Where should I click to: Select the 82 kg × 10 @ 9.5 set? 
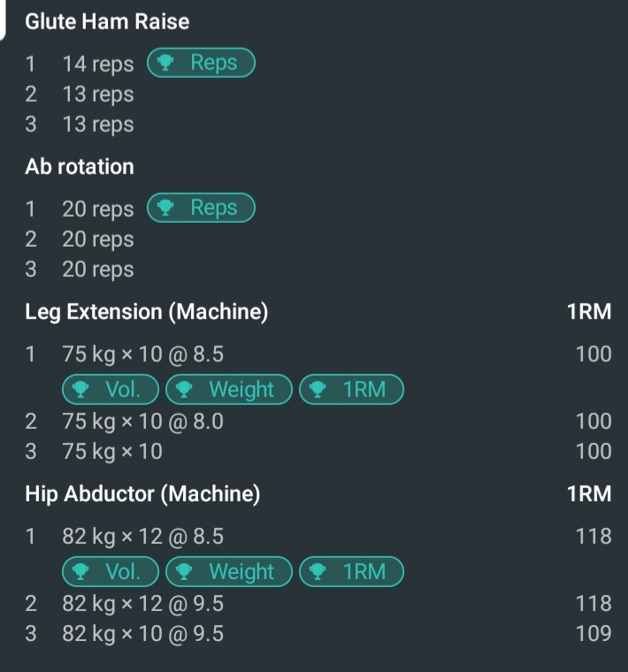pos(142,634)
